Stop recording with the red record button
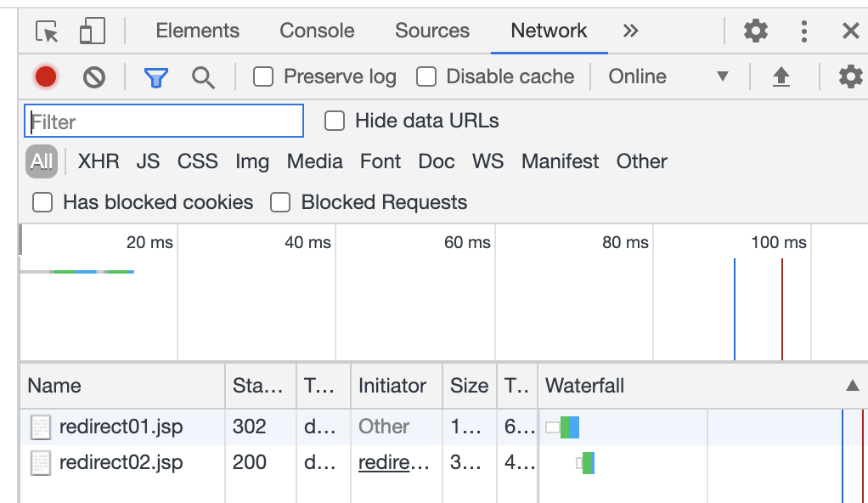868x503 pixels. point(45,76)
